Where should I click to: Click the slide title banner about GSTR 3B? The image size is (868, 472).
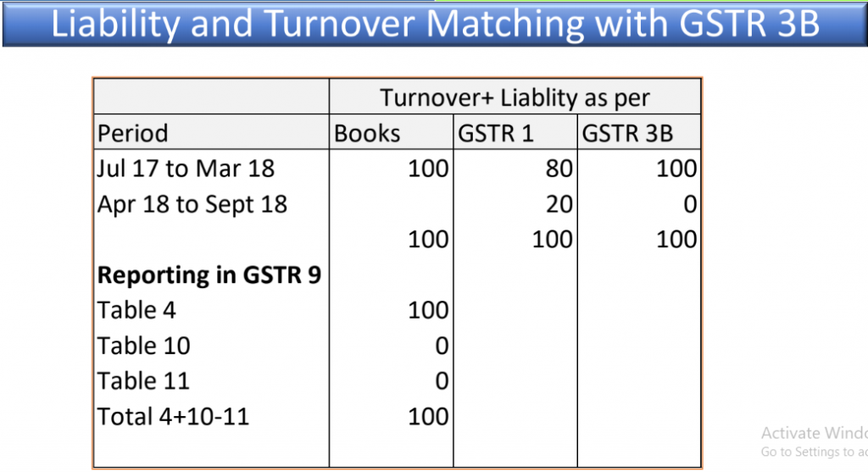(435, 23)
